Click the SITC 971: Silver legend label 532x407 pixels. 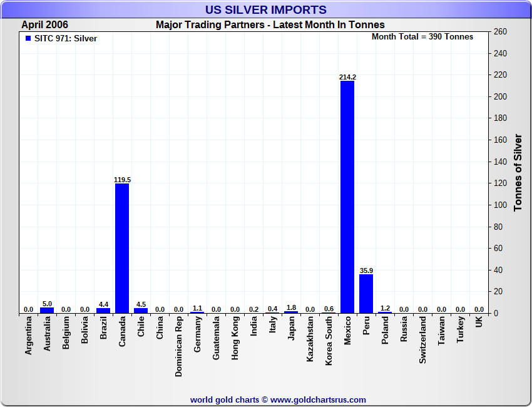(x=66, y=39)
